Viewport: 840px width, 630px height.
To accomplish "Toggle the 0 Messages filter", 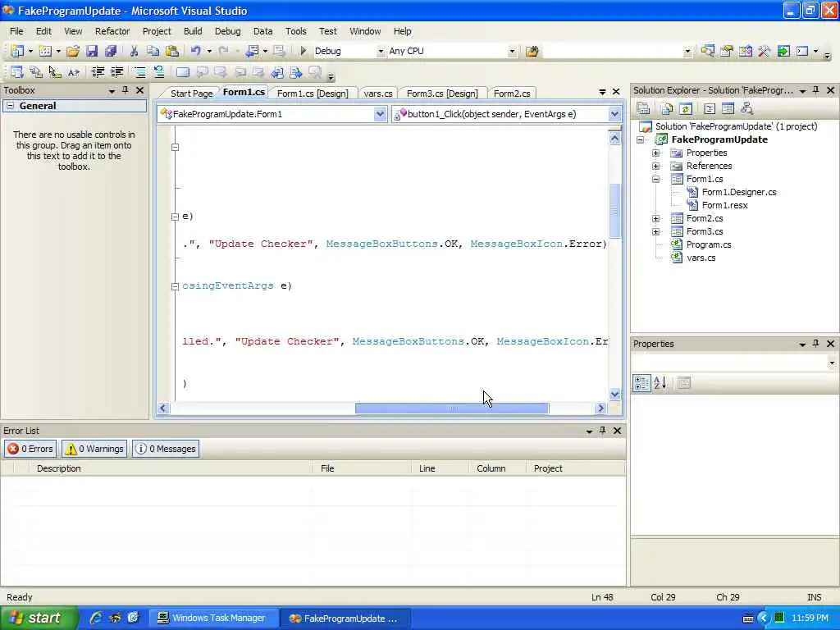I will coord(166,449).
